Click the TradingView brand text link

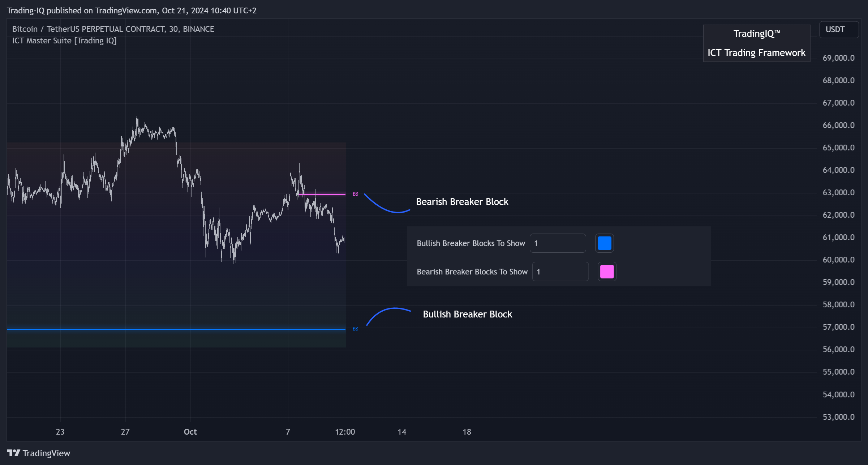(x=46, y=453)
